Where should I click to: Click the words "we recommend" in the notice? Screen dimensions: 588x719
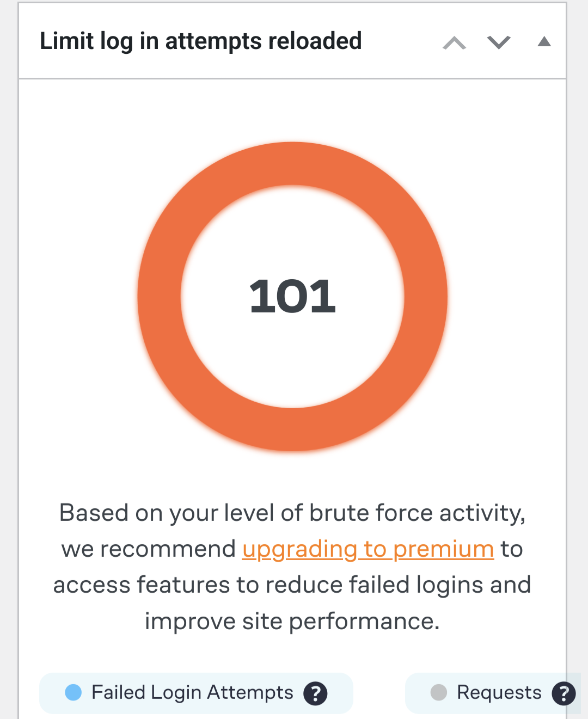pyautogui.click(x=148, y=549)
